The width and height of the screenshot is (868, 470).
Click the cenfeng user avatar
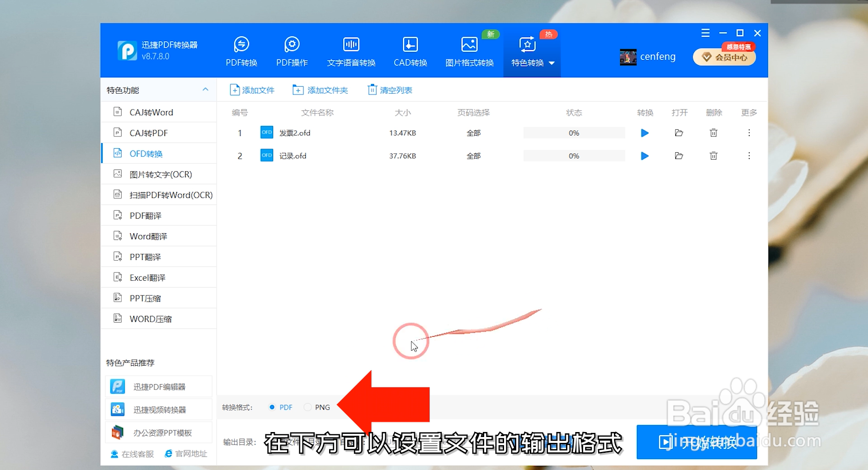click(628, 57)
